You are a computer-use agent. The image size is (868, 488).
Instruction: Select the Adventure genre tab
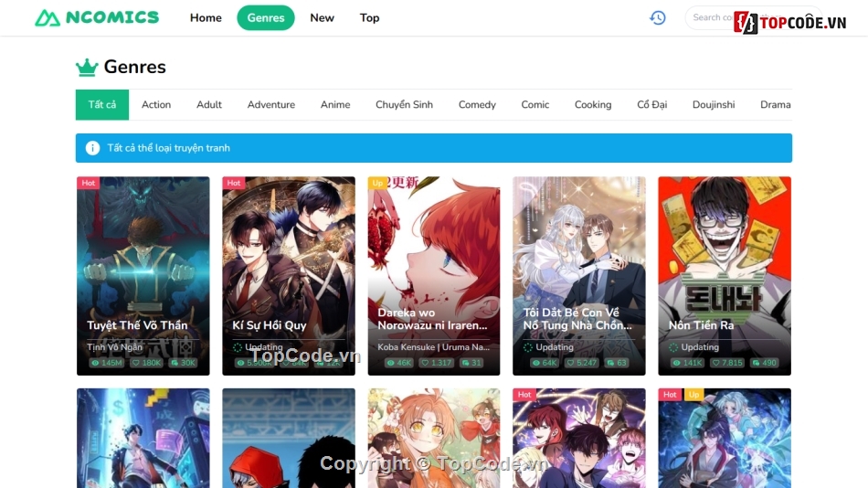271,105
